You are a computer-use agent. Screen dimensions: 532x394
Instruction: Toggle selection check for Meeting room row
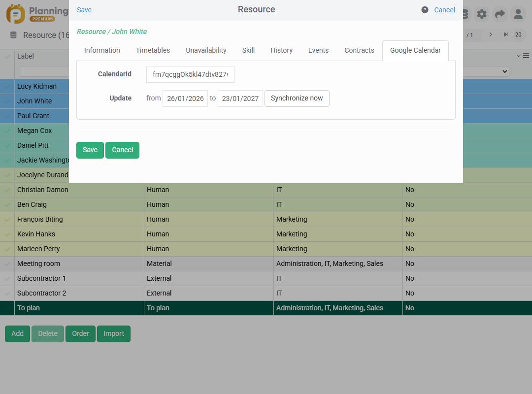(7, 263)
